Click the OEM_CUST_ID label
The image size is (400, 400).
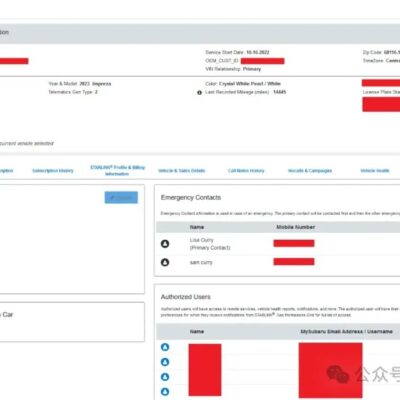pos(222,61)
